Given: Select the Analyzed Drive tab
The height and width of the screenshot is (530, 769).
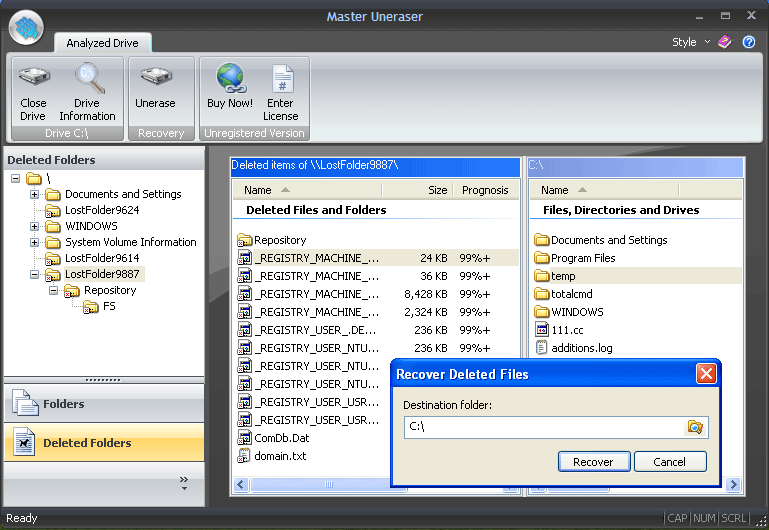Looking at the screenshot, I should pyautogui.click(x=103, y=43).
